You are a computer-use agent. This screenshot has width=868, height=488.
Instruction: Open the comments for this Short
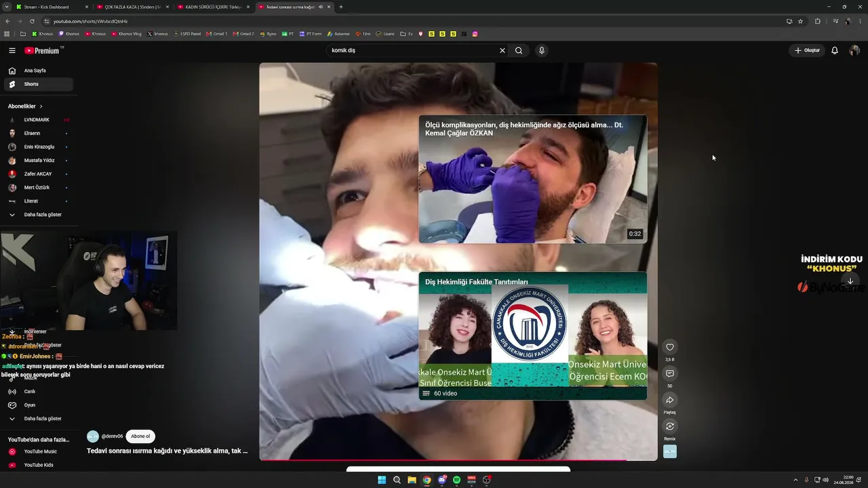coord(670,373)
